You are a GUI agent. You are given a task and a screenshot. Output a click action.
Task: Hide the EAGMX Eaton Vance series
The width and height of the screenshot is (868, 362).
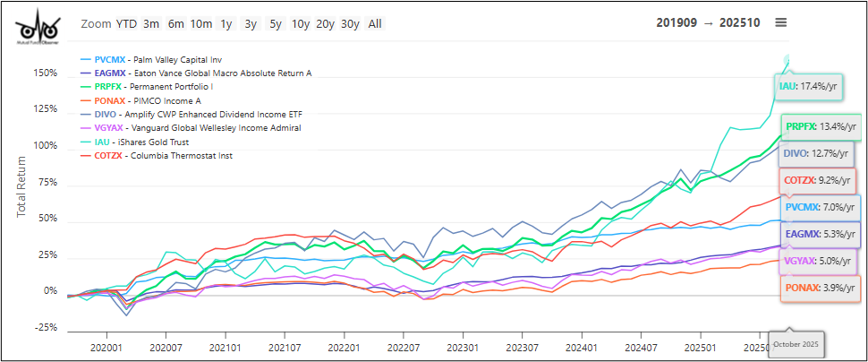pyautogui.click(x=196, y=73)
